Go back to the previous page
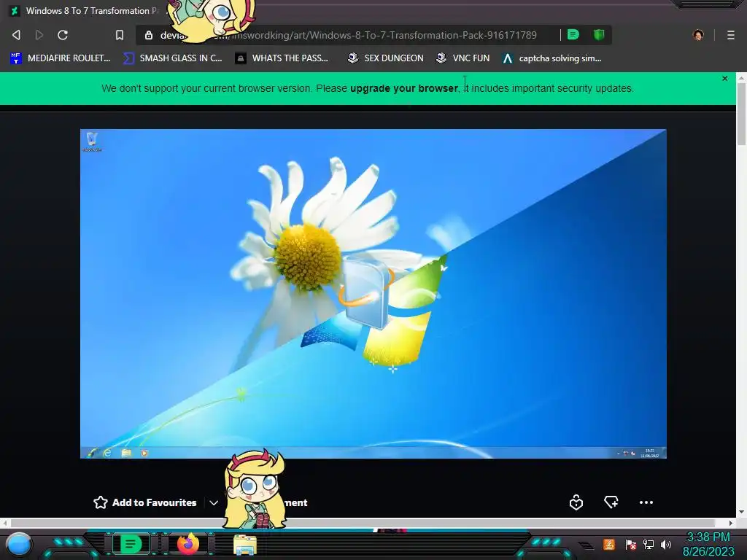This screenshot has width=747, height=560. coord(16,35)
